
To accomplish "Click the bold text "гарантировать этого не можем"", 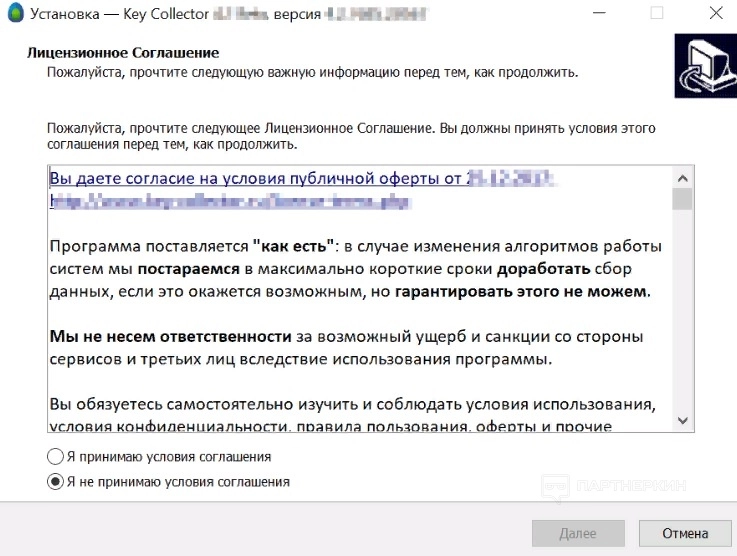I will tap(521, 291).
